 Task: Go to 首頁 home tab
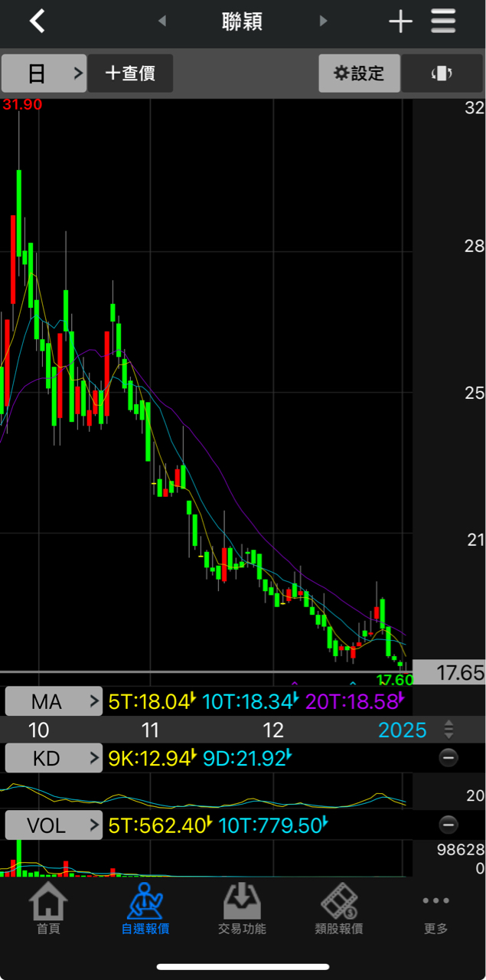[x=48, y=910]
